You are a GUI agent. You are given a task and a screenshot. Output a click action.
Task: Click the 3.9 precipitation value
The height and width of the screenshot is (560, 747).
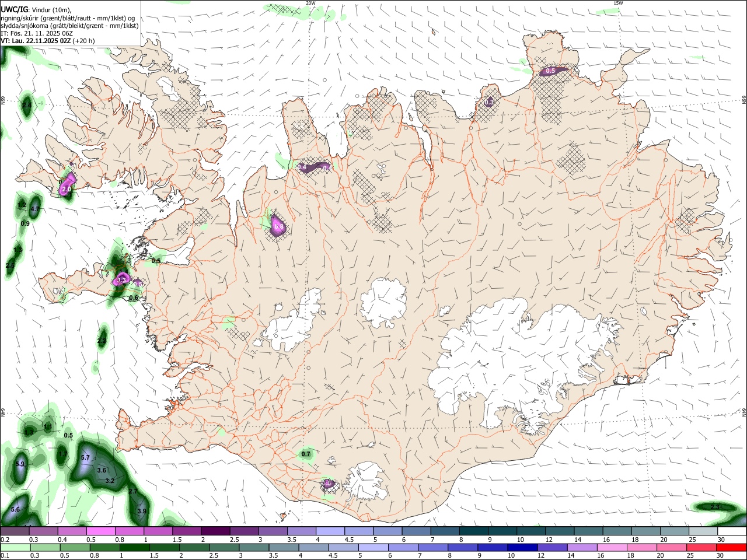142,511
